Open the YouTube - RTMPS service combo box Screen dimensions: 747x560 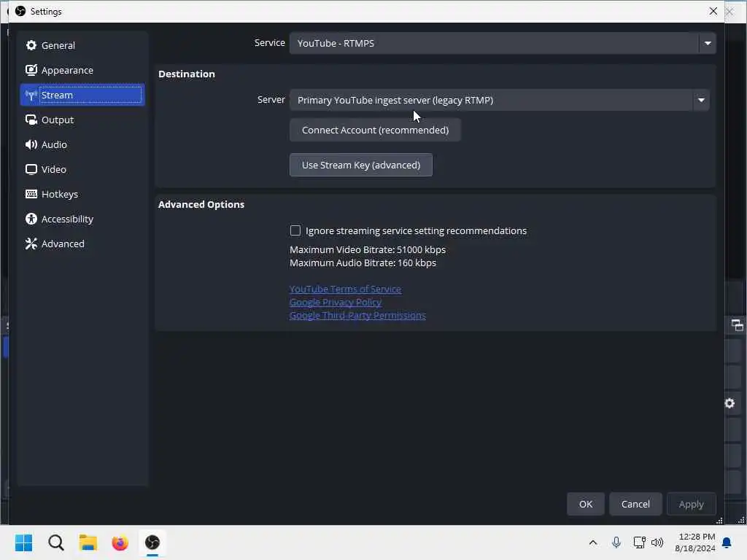(503, 43)
